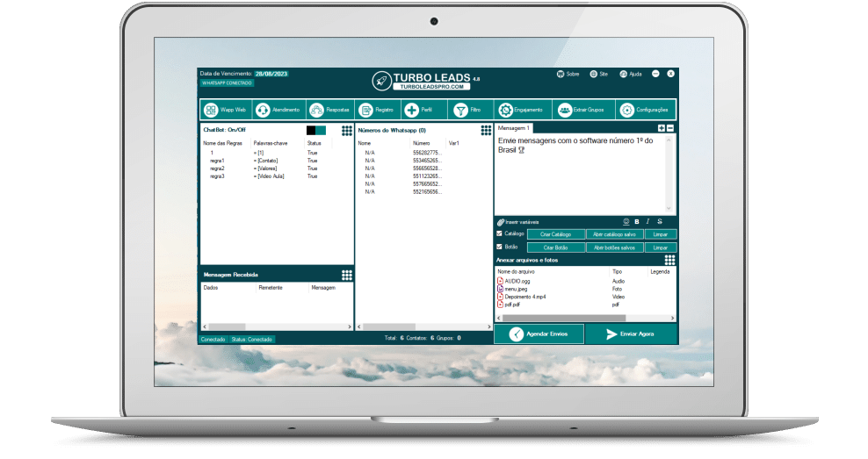The height and width of the screenshot is (459, 868).
Task: Uncheck the Catálogo checkbox
Action: [500, 234]
